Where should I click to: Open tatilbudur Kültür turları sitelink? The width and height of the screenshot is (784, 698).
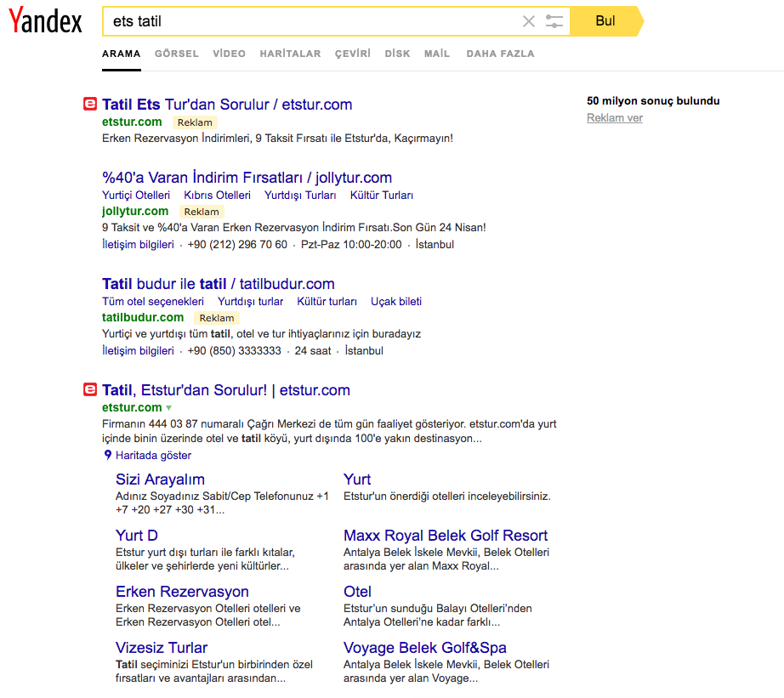pos(327,302)
